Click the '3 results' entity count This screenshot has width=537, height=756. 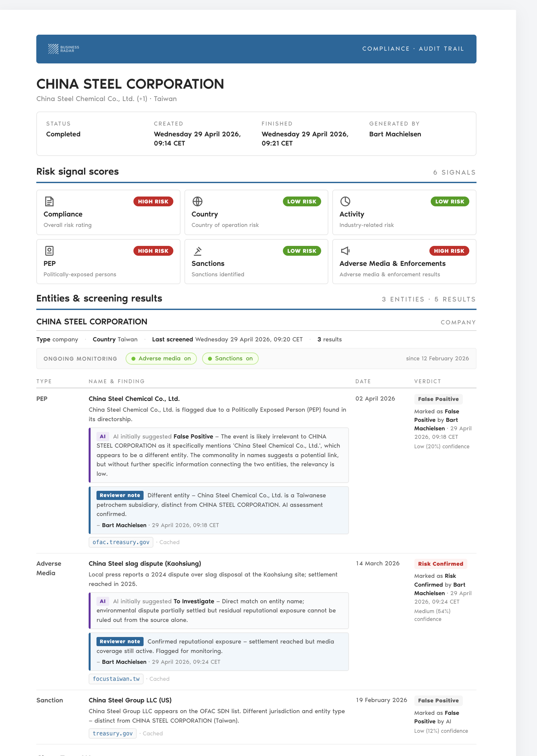pos(329,339)
